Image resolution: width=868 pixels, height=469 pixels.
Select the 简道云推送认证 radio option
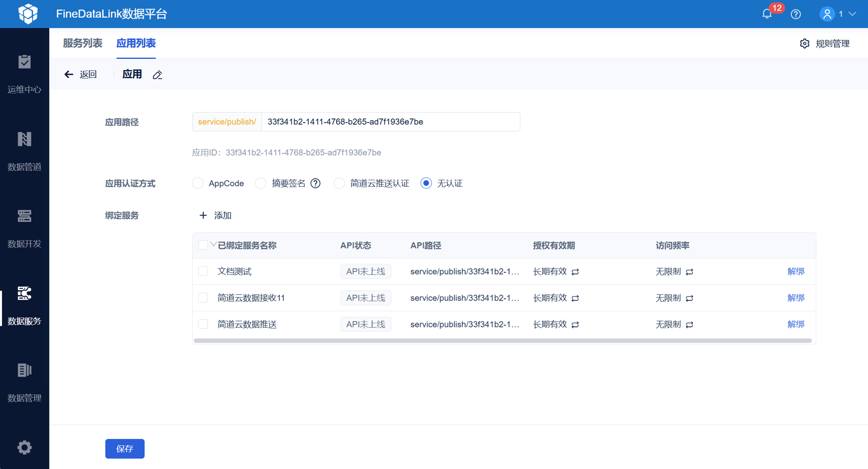pyautogui.click(x=339, y=183)
